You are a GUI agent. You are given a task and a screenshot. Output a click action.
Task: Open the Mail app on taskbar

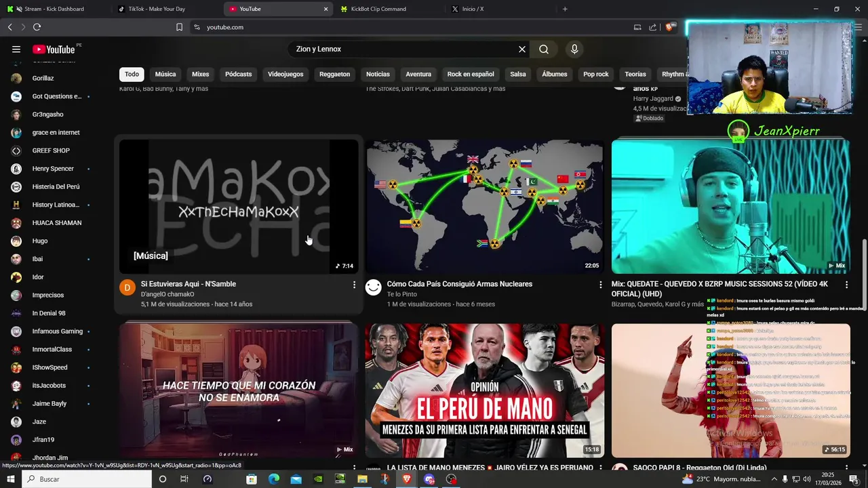[x=296, y=479]
